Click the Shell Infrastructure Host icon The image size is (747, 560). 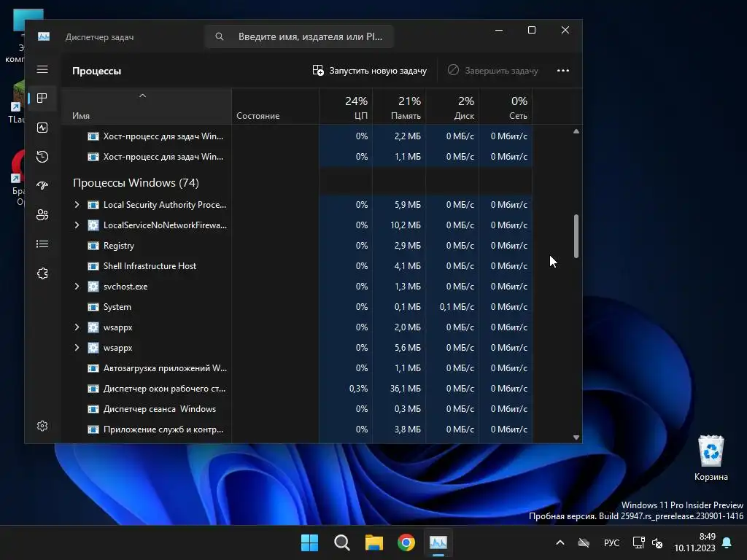tap(93, 266)
